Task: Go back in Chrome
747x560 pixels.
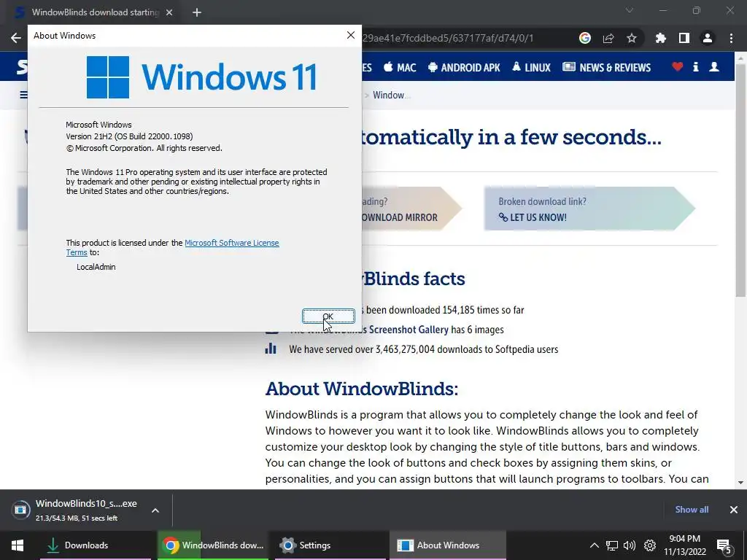Action: pyautogui.click(x=16, y=38)
